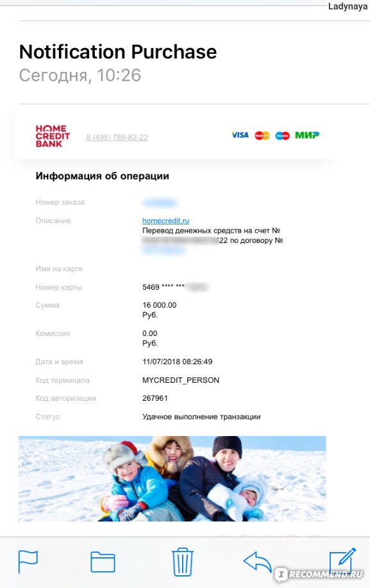
Task: Click the VISA card logo
Action: pyautogui.click(x=240, y=135)
